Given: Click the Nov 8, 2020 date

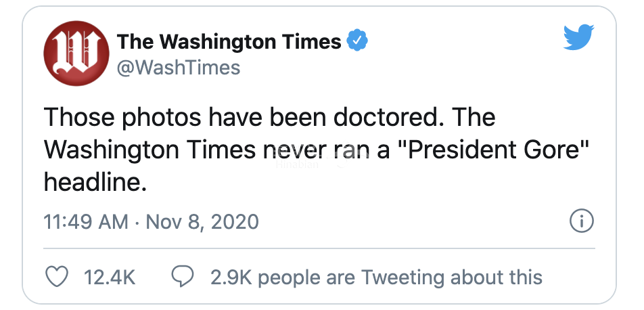Looking at the screenshot, I should click(x=202, y=221).
